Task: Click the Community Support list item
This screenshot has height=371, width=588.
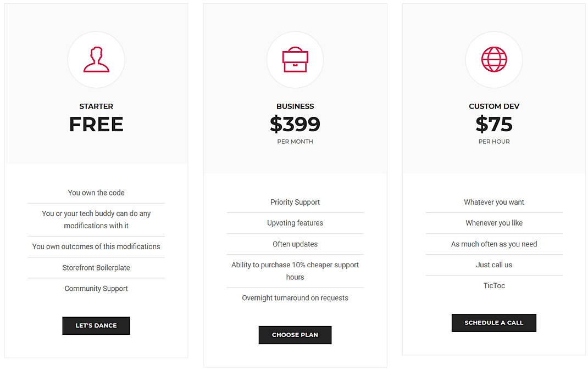Action: [x=96, y=288]
